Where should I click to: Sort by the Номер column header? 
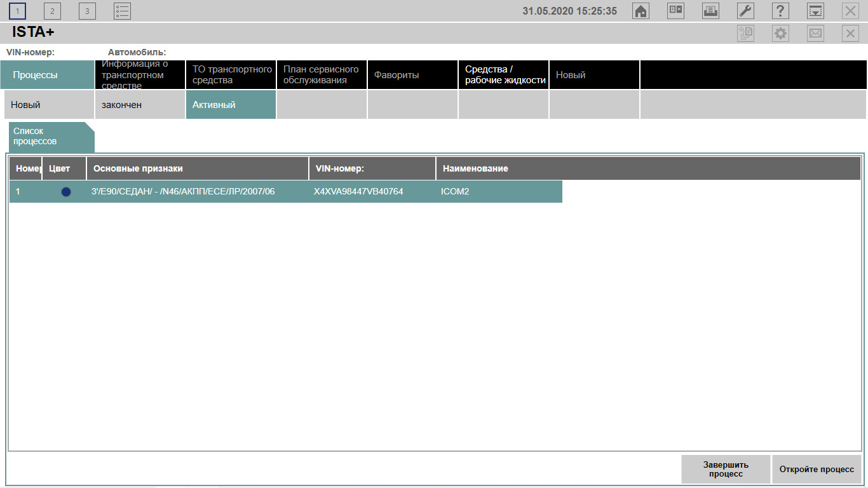point(25,168)
